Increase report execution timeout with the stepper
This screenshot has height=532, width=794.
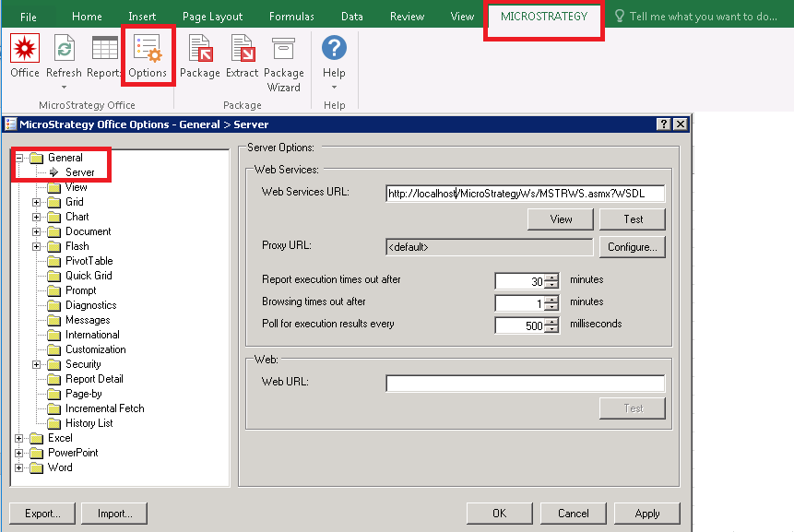coord(551,278)
